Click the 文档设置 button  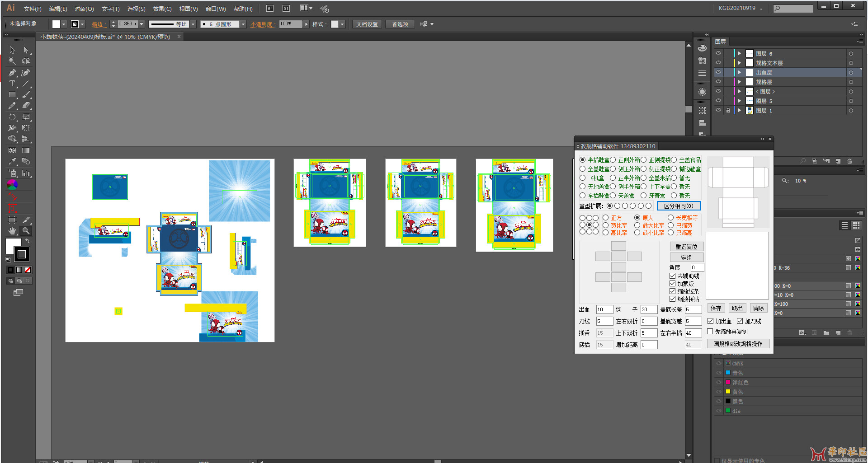pos(367,24)
